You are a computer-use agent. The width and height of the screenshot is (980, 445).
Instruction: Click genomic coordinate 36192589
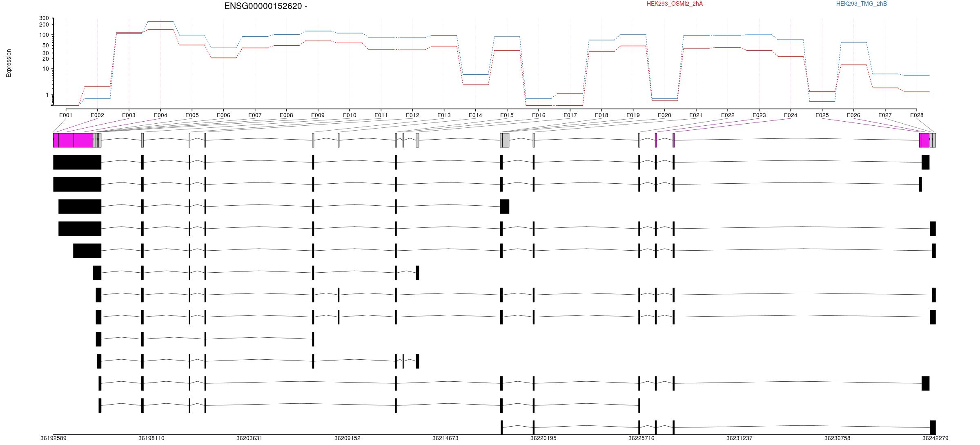coord(53,438)
